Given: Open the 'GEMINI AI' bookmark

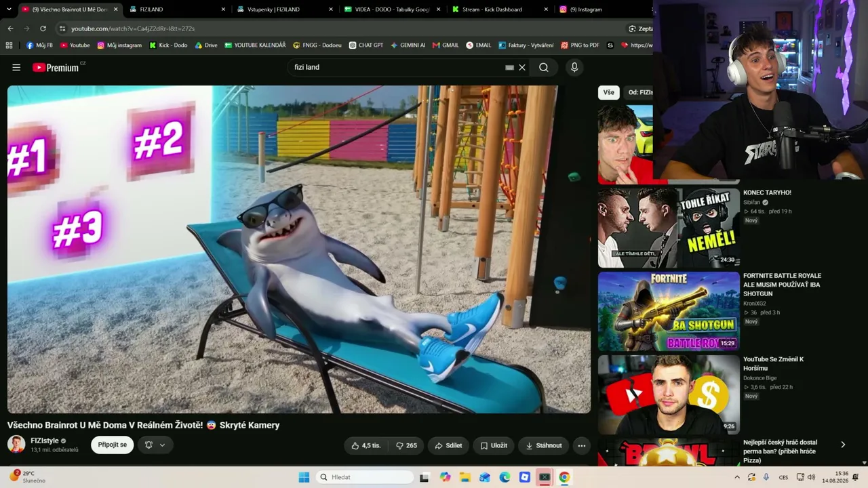Looking at the screenshot, I should pyautogui.click(x=408, y=45).
